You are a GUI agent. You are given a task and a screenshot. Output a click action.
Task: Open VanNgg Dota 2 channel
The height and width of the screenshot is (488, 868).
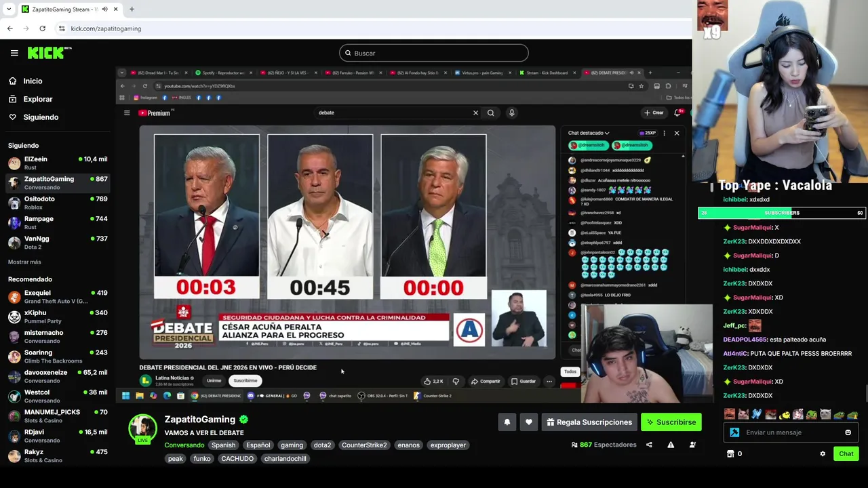point(58,243)
